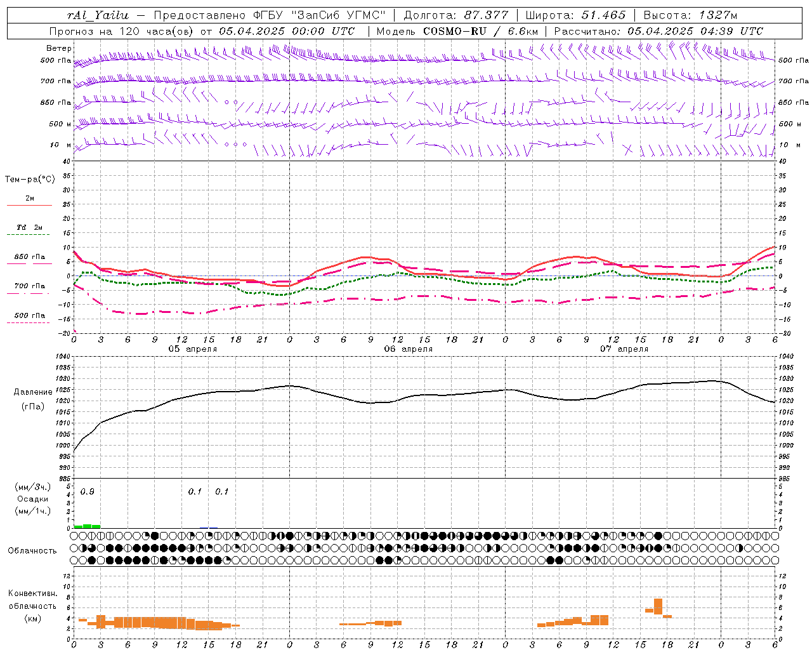Select the 'Широта: 51.465' header field

click(575, 15)
